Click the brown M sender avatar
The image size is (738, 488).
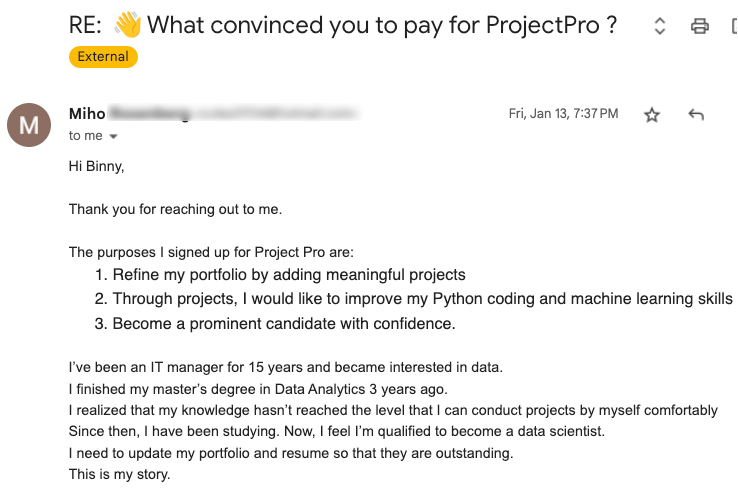point(30,124)
